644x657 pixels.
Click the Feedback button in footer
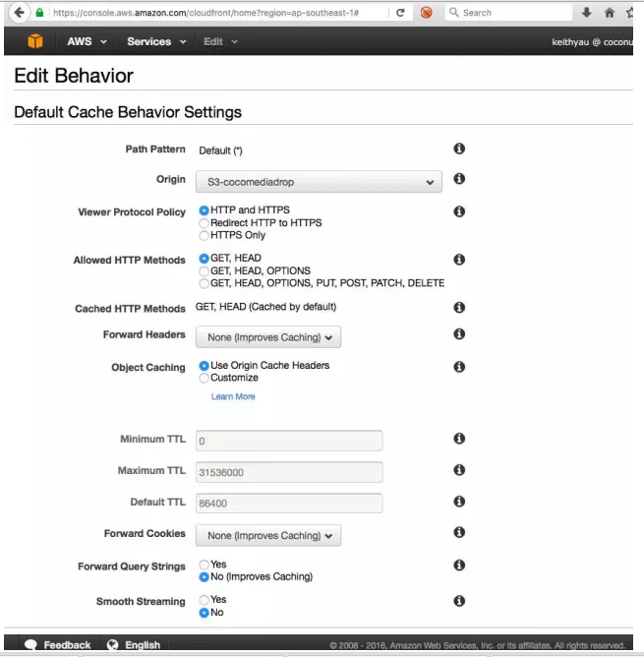[x=58, y=645]
